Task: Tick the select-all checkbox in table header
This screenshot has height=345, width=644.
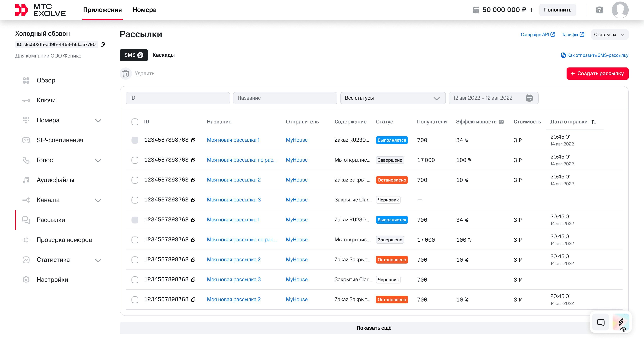Action: coord(135,122)
